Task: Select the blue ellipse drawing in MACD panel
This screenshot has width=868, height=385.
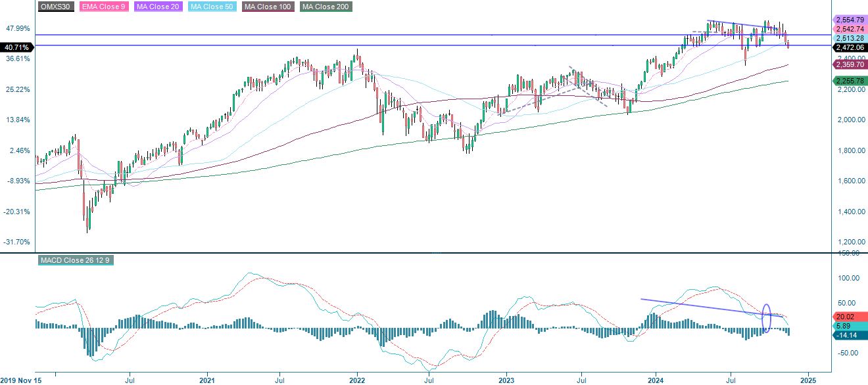Action: (x=766, y=318)
